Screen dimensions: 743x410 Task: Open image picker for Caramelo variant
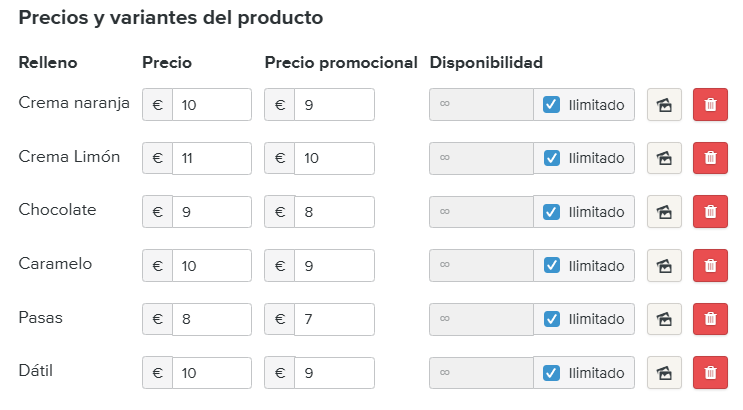coord(662,265)
